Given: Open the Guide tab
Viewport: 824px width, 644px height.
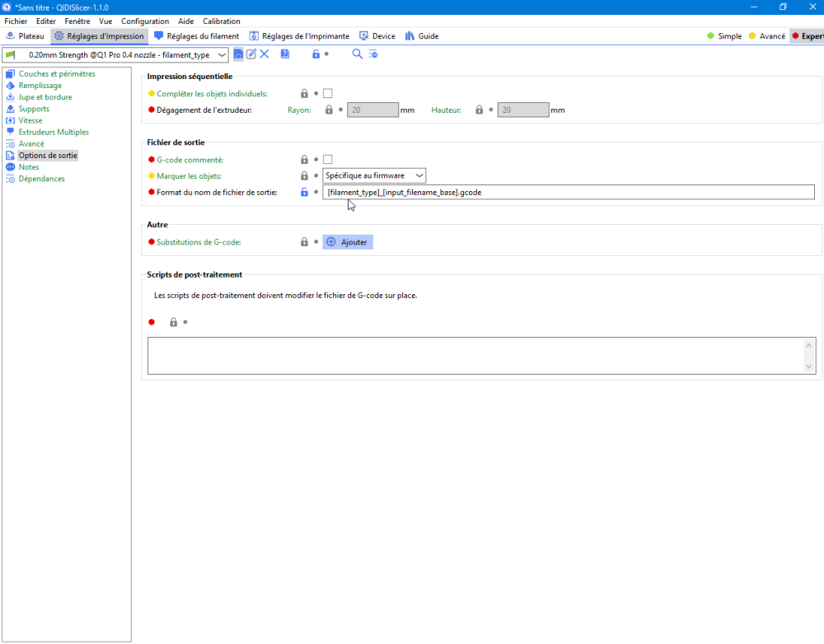Looking at the screenshot, I should tap(421, 36).
